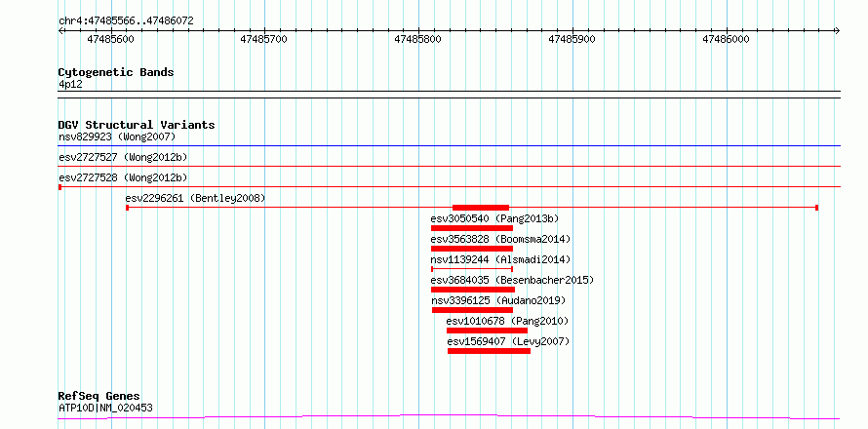Open the esv2727527 (Wong2012b) variant
The height and width of the screenshot is (429, 868).
point(123,157)
